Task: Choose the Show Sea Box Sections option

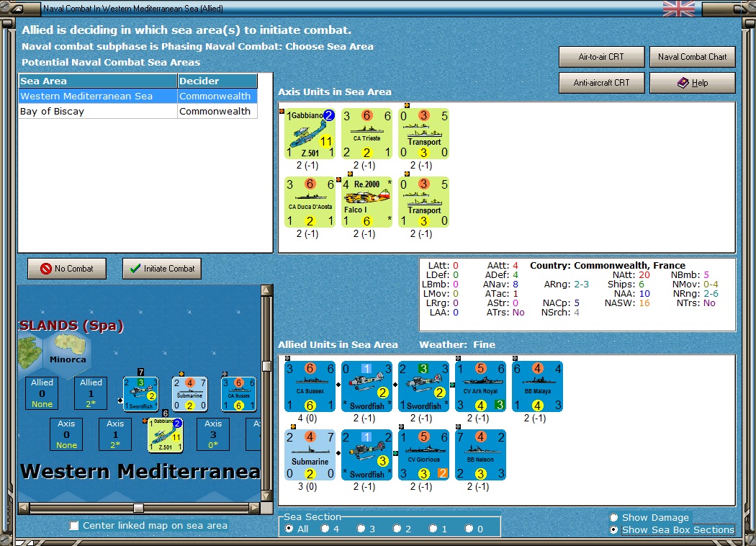Action: 613,529
